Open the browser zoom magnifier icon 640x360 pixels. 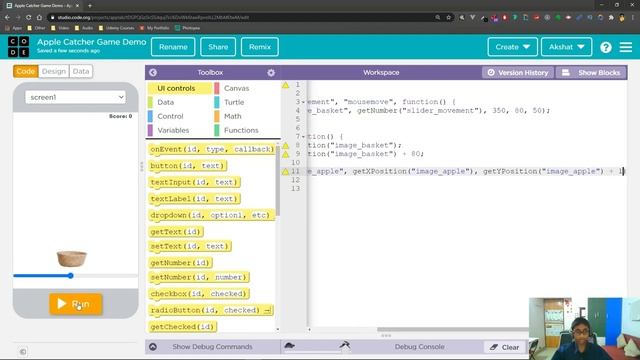438,18
